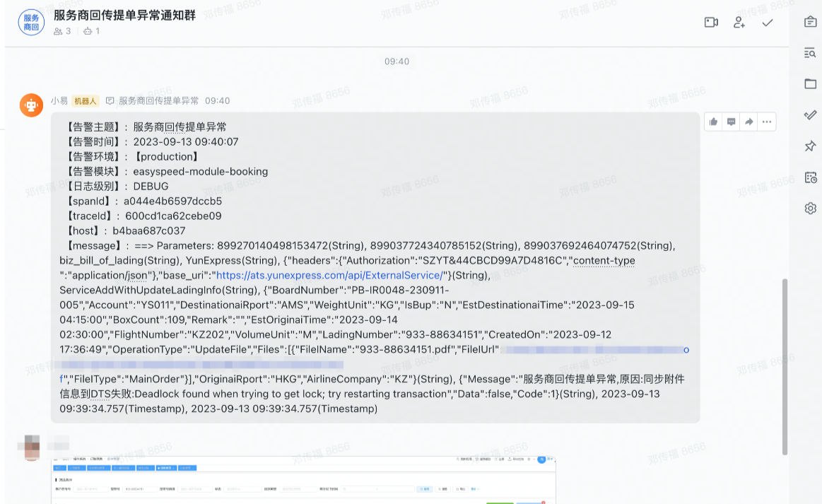
Task: Click the briefcase icon in the right sidebar
Action: click(811, 21)
